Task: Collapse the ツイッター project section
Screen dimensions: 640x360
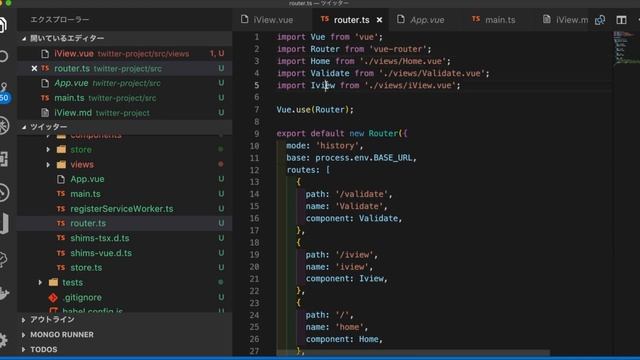Action: pyautogui.click(x=124, y=127)
